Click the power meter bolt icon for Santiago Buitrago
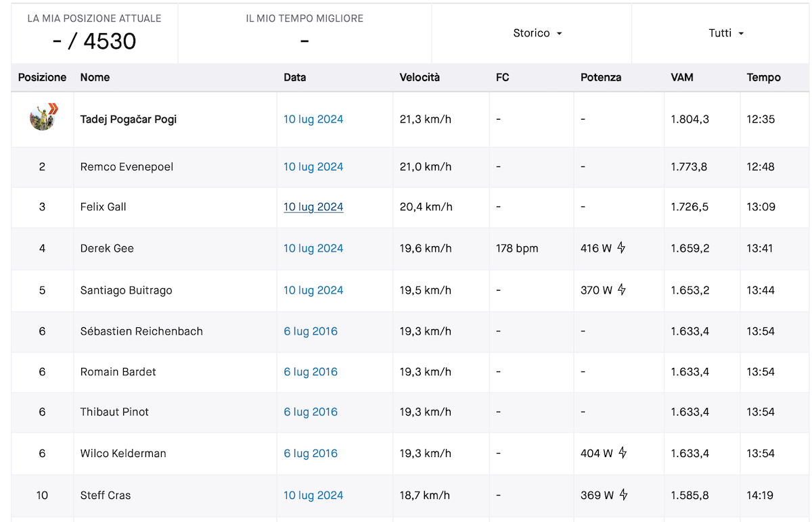 622,290
